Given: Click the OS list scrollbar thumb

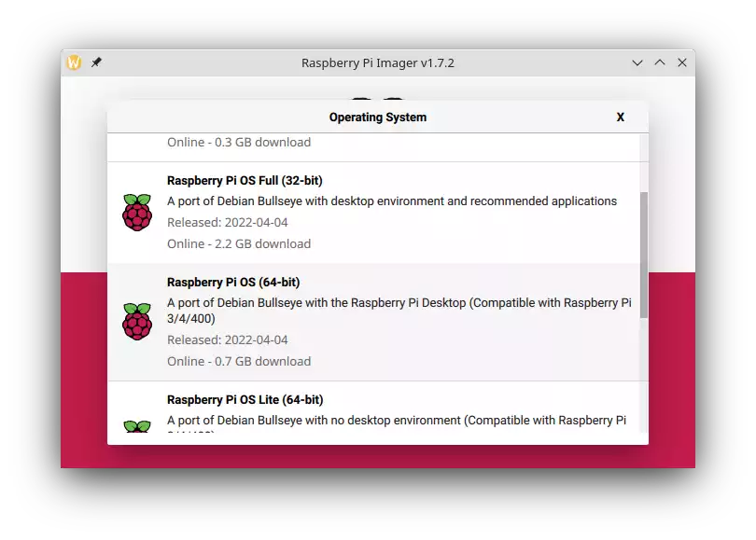Looking at the screenshot, I should pos(643,255).
